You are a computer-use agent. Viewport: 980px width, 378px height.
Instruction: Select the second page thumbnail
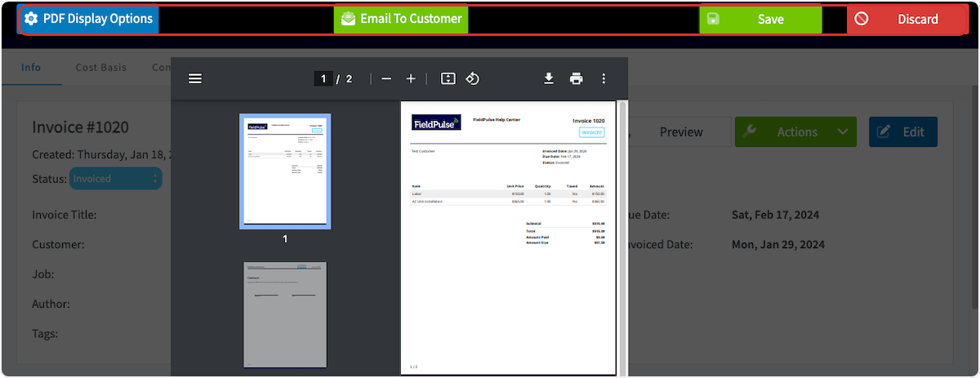click(285, 315)
